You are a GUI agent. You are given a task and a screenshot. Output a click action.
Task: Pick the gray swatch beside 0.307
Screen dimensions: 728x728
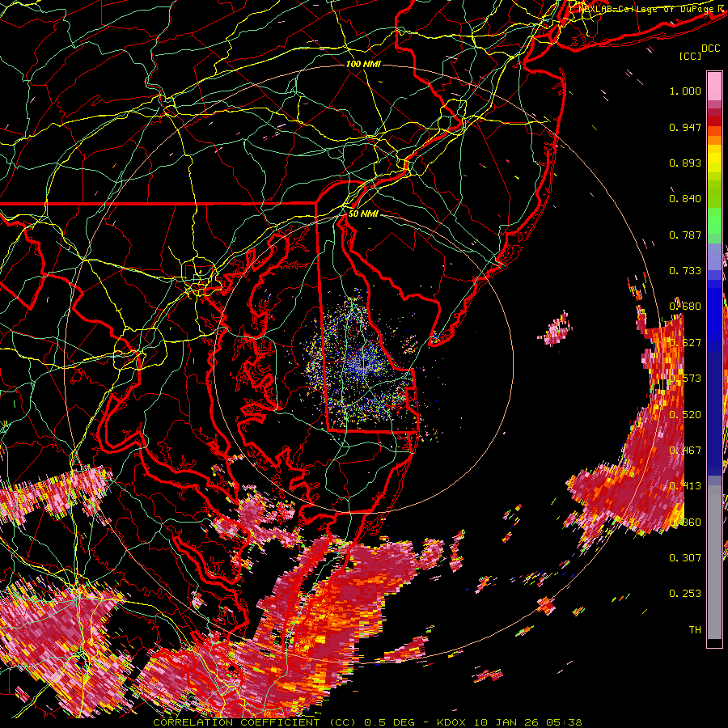[714, 562]
